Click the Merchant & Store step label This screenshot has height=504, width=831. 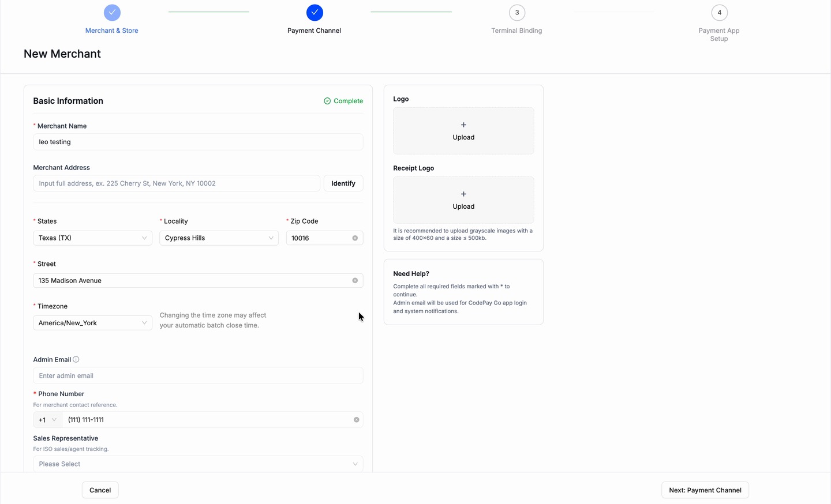tap(112, 31)
